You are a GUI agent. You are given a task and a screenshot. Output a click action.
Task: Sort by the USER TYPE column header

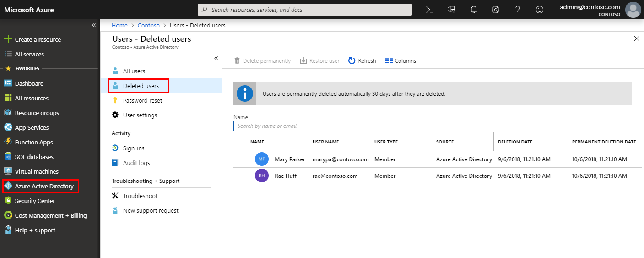386,142
